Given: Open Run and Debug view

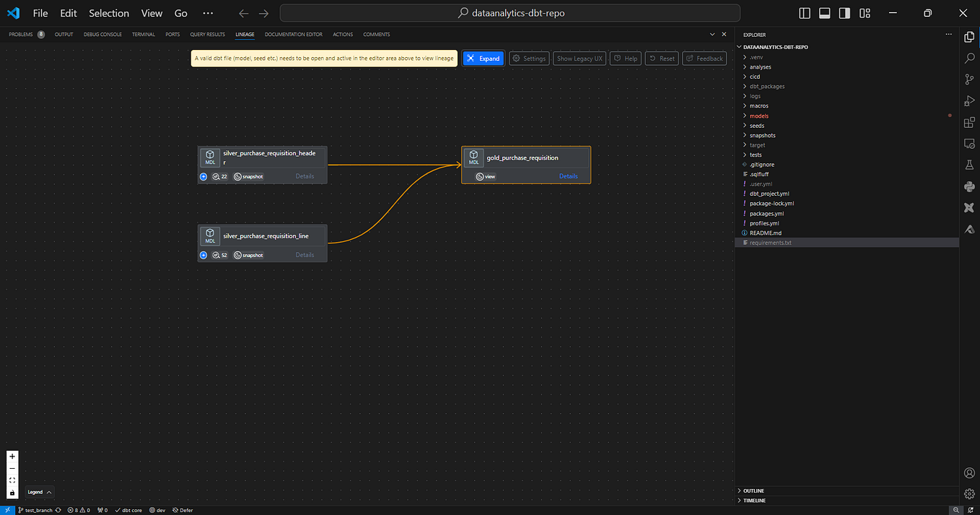Looking at the screenshot, I should (x=969, y=100).
